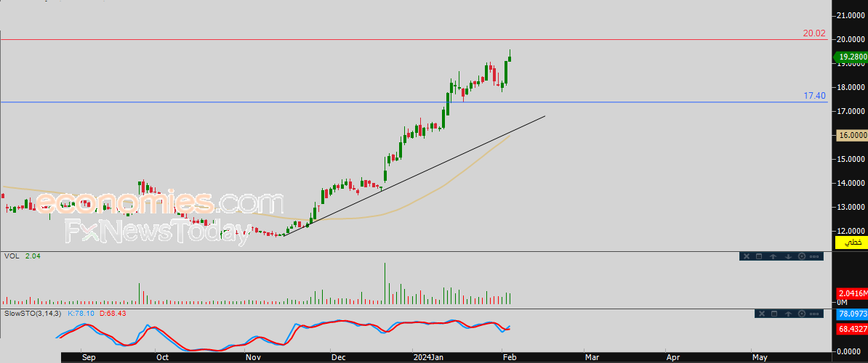868x363 pixels.
Task: Move the VOL panel up
Action: [x=773, y=256]
